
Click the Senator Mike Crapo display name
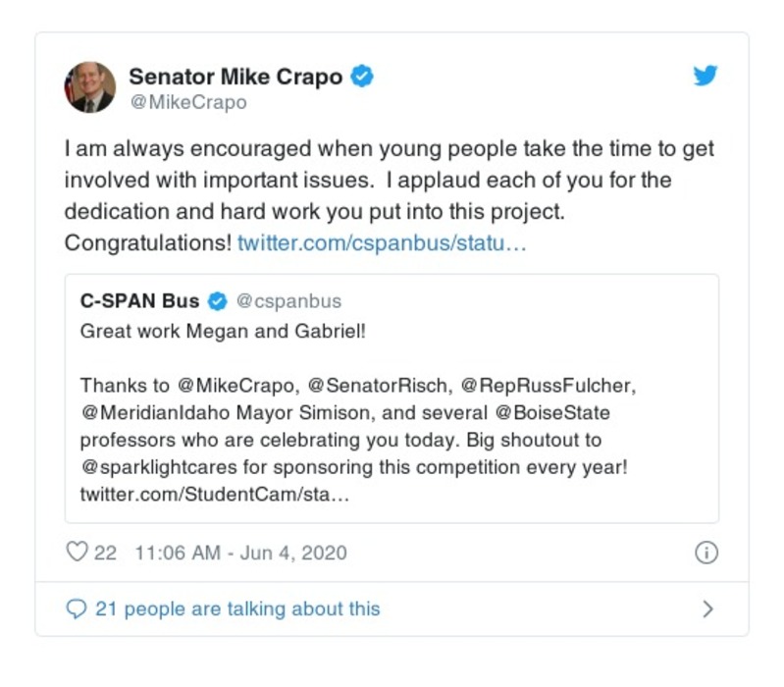click(237, 77)
